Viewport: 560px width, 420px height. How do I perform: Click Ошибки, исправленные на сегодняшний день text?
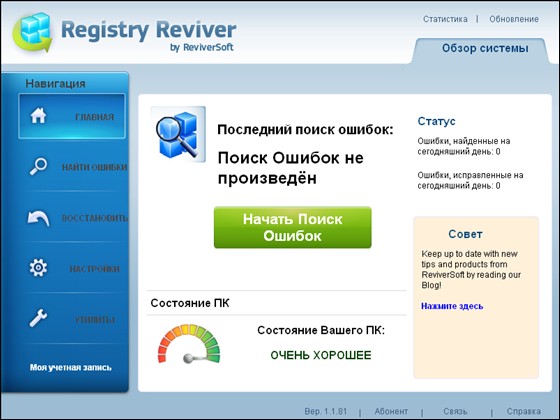coord(470,180)
